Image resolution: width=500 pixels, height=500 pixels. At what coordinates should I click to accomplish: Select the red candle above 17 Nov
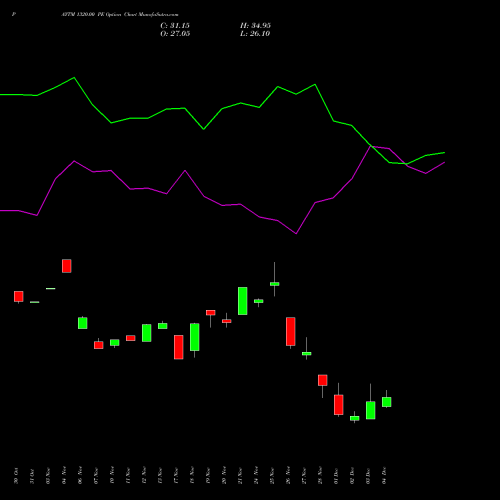(x=179, y=347)
